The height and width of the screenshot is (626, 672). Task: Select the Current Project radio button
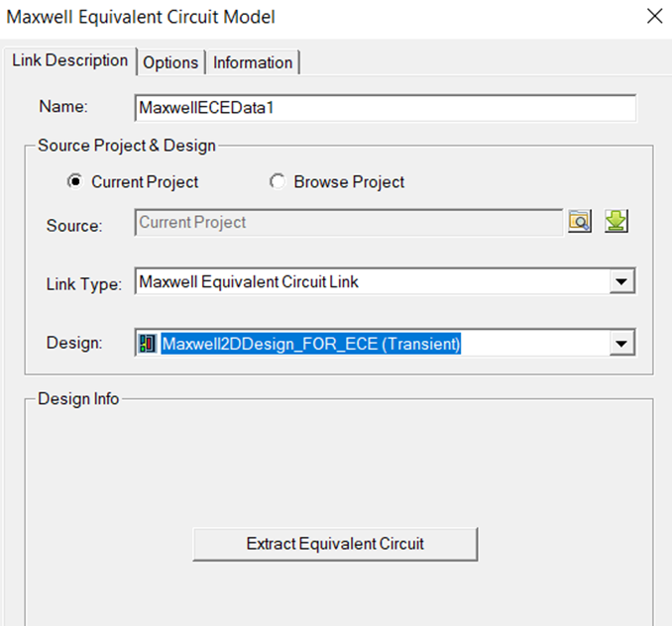[x=75, y=181]
